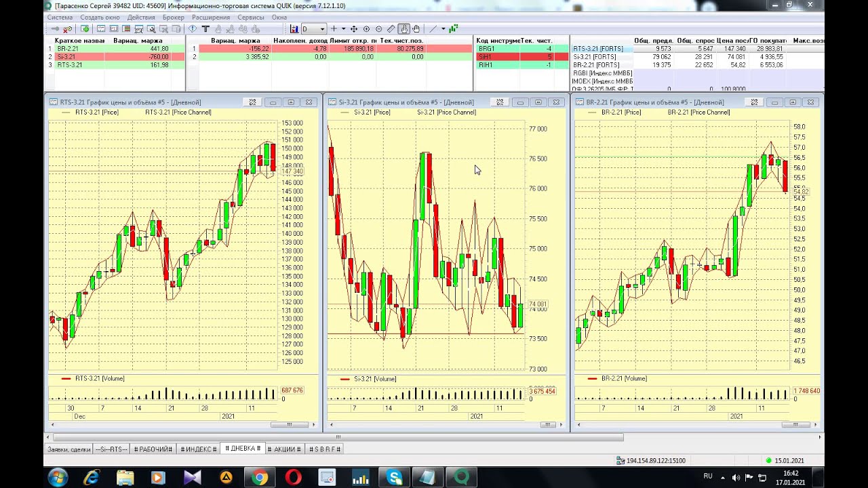Select BR-2.21 row in margin table
Image resolution: width=868 pixels, height=488 pixels.
point(114,49)
